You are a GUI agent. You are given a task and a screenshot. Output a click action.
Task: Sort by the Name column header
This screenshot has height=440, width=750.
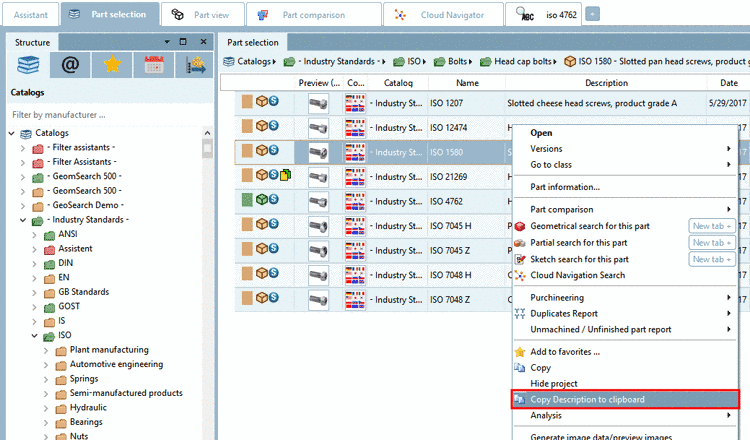(x=467, y=83)
